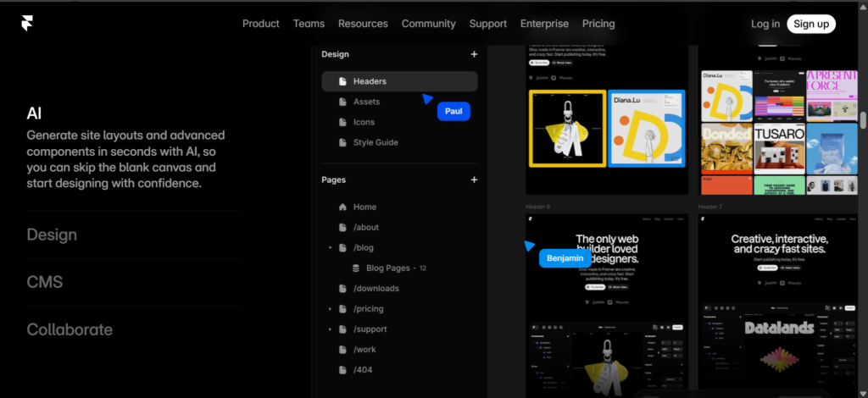Click the Home page house icon
The height and width of the screenshot is (398, 868).
click(x=342, y=207)
